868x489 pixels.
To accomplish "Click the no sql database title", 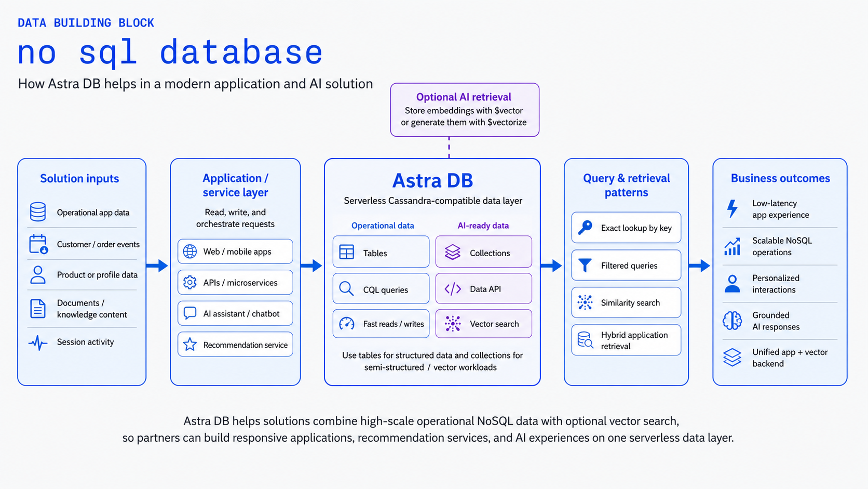I will (170, 52).
